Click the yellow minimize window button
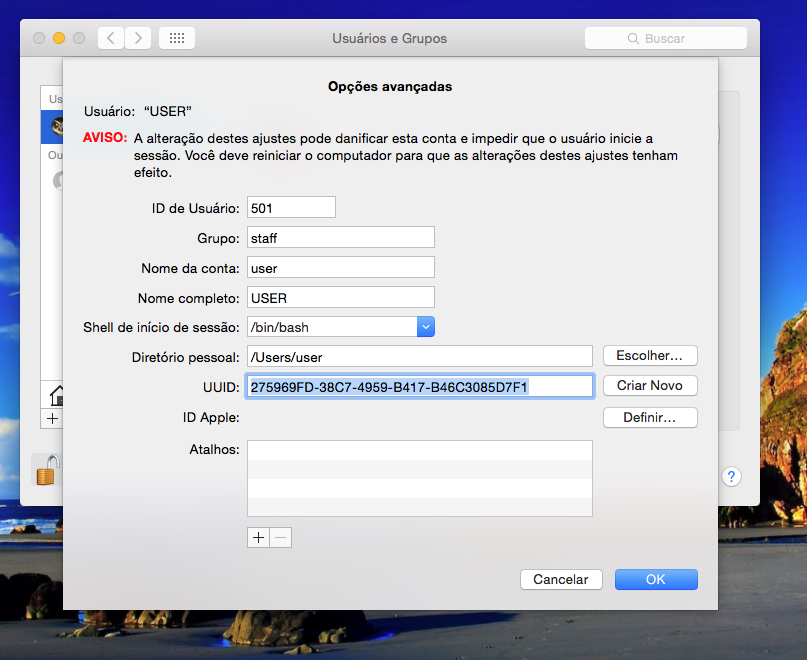 click(59, 38)
